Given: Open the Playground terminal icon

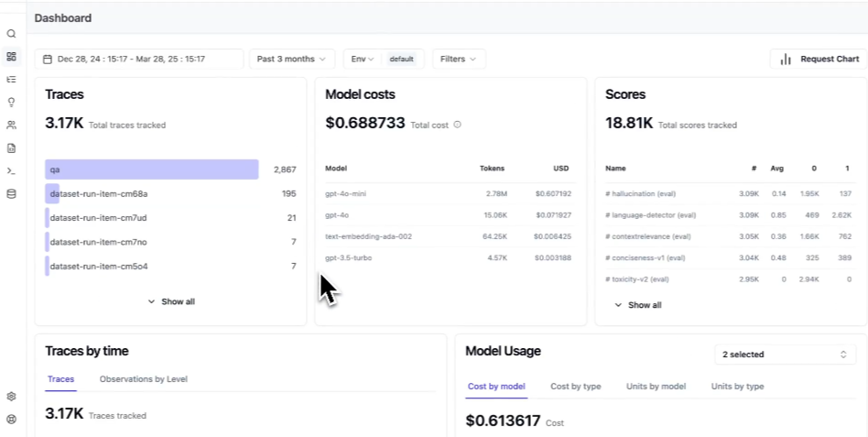Looking at the screenshot, I should coord(11,171).
